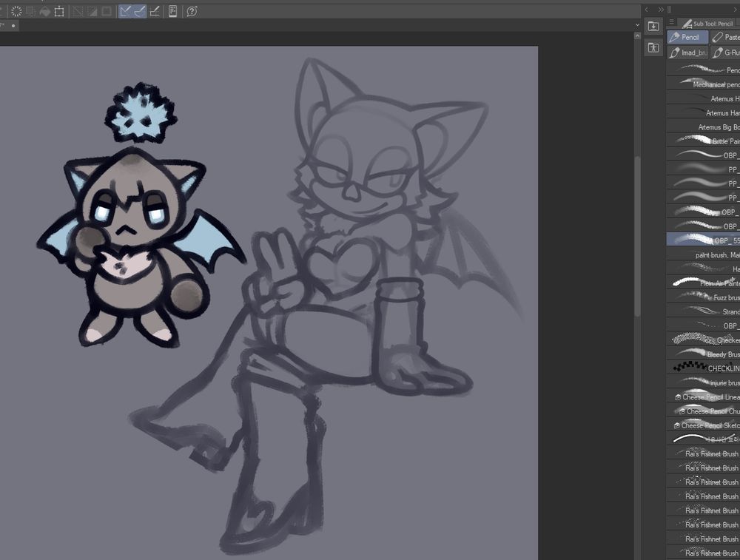Select the Plein Air Painter brush
740x560 pixels.
[x=703, y=283]
